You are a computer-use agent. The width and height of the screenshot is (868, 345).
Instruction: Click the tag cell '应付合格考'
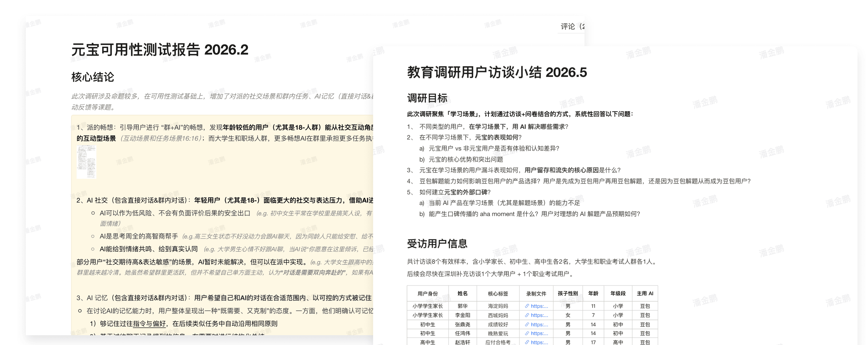(x=498, y=342)
